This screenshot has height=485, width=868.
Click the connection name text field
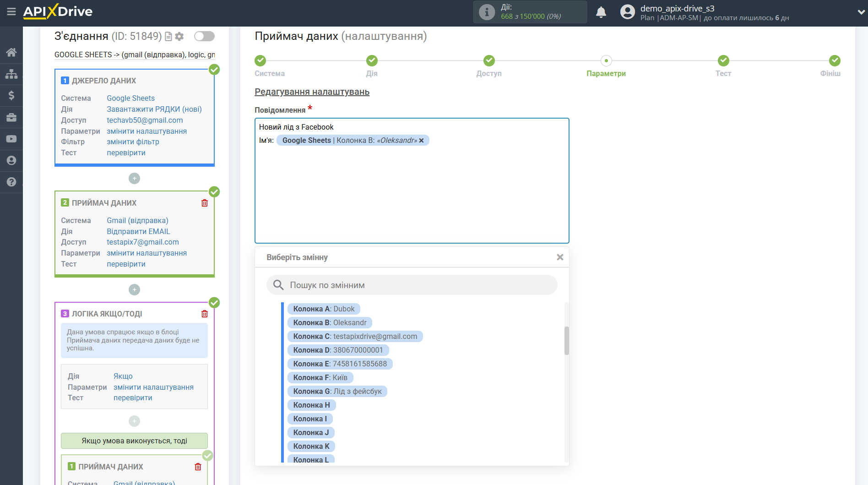pos(135,54)
